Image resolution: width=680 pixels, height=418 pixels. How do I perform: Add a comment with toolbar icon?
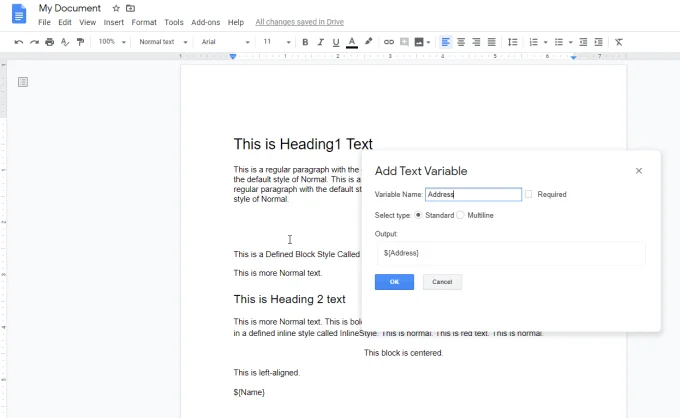pyautogui.click(x=404, y=42)
